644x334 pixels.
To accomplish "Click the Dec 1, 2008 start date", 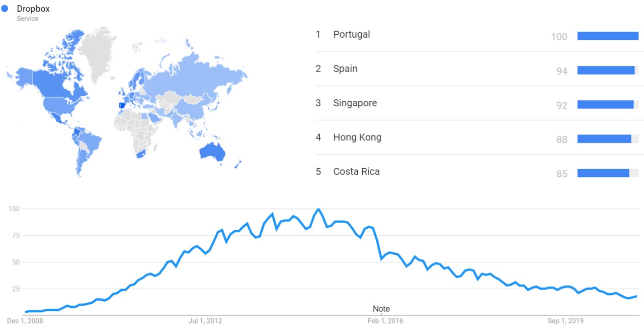I will pos(25,320).
